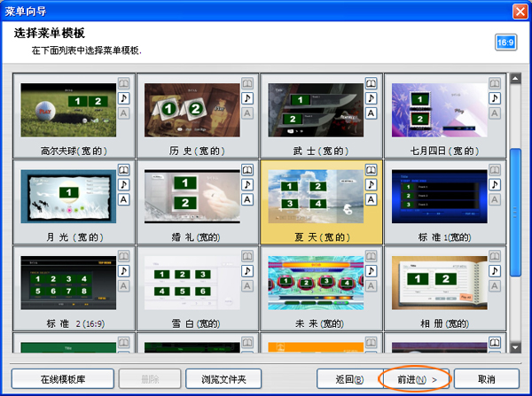532x396 pixels.
Task: Click the music note icon on 武士(宽的) template
Action: (x=372, y=98)
